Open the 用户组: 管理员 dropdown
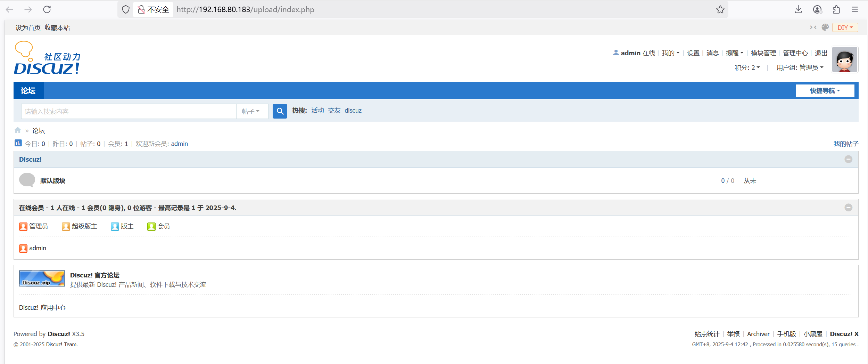 pyautogui.click(x=800, y=67)
